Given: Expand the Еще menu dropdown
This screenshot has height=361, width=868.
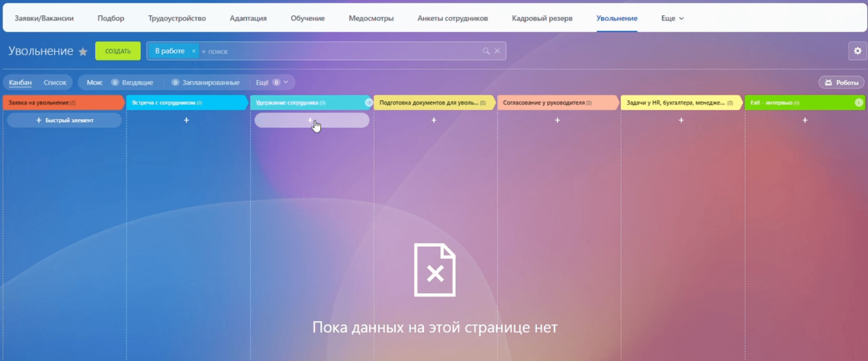Looking at the screenshot, I should tap(672, 18).
